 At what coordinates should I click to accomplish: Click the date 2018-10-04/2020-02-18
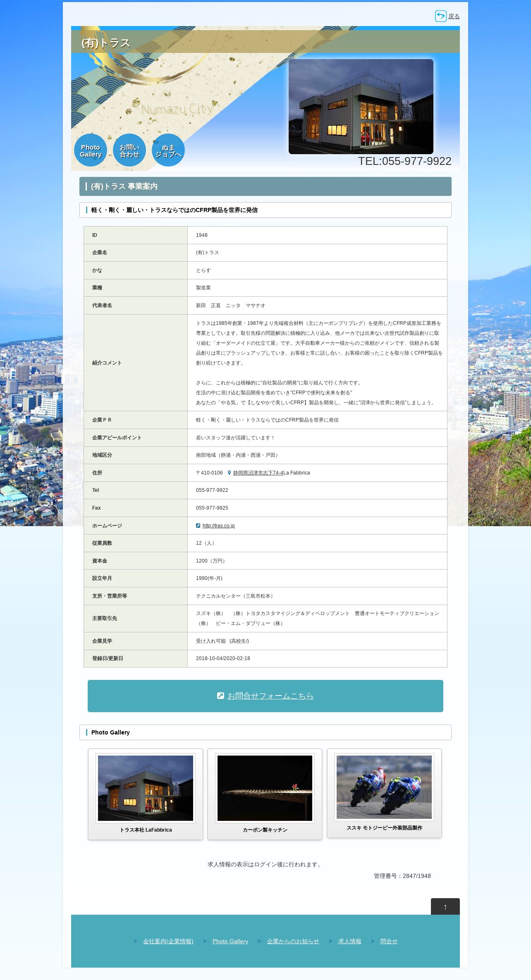pyautogui.click(x=223, y=658)
